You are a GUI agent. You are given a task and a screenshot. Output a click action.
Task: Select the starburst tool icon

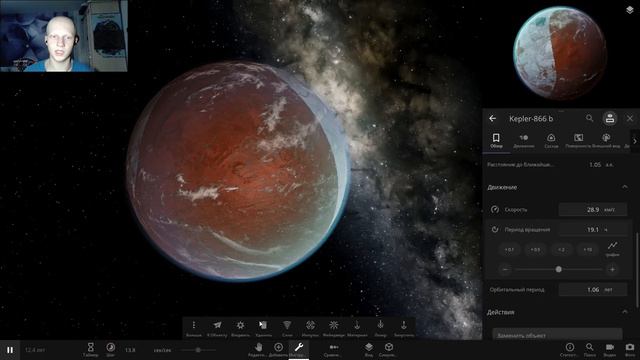[333, 328]
